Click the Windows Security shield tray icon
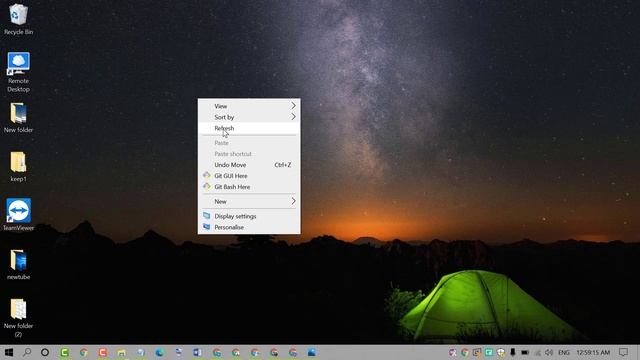This screenshot has height=360, width=640. pyautogui.click(x=501, y=353)
